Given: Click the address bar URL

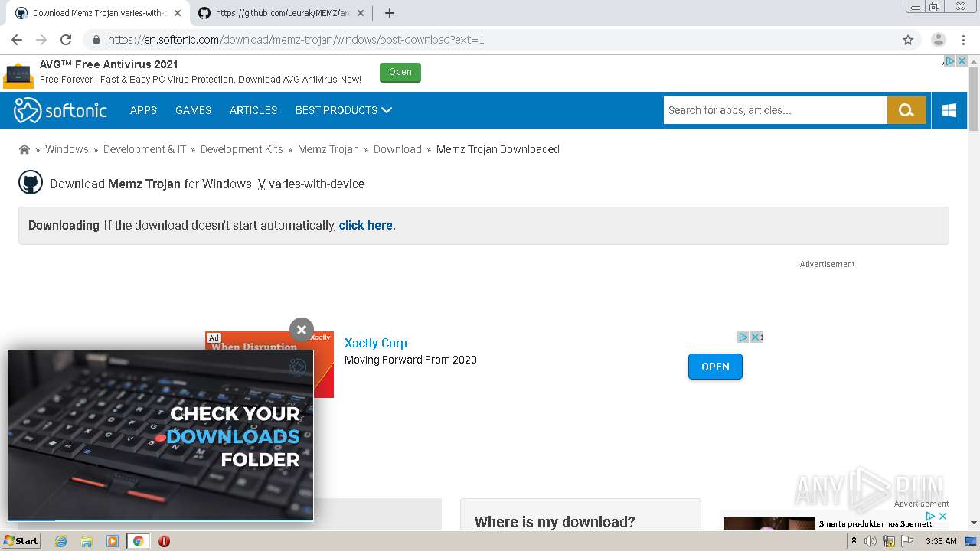Looking at the screenshot, I should 296,40.
